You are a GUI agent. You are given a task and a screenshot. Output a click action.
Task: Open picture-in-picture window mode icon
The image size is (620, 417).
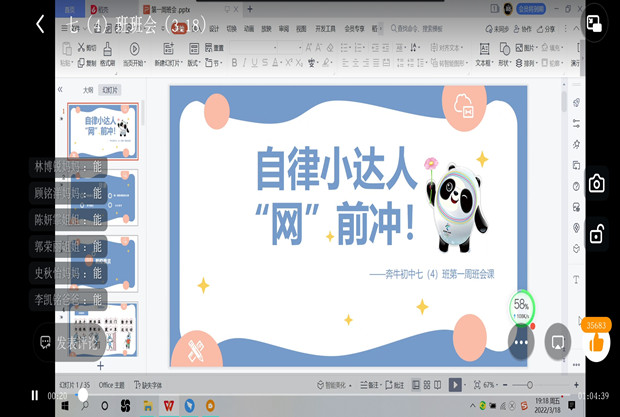(594, 23)
